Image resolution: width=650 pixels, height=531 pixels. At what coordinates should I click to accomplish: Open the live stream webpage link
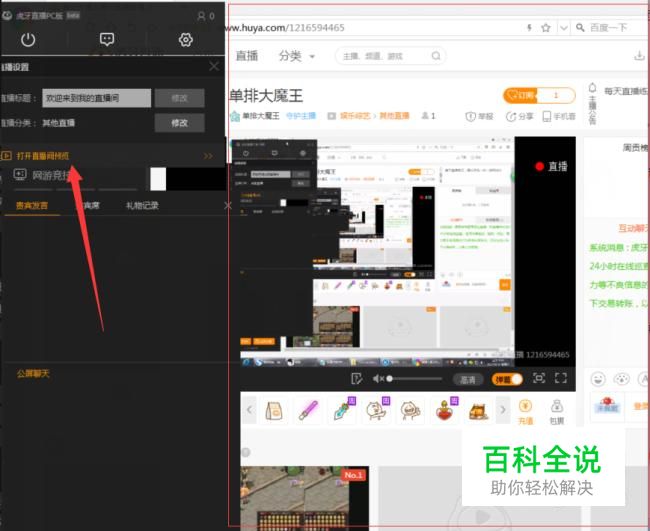(x=42, y=156)
